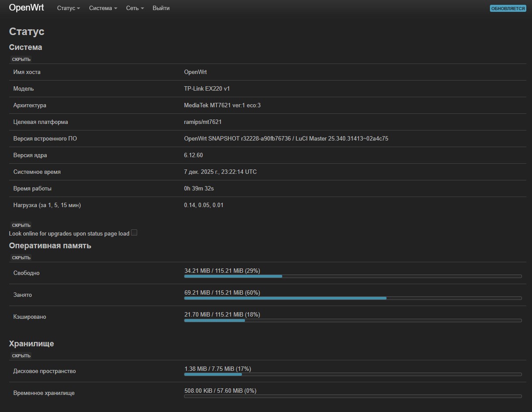Click the Дисковое пространство usage bar

pos(353,374)
